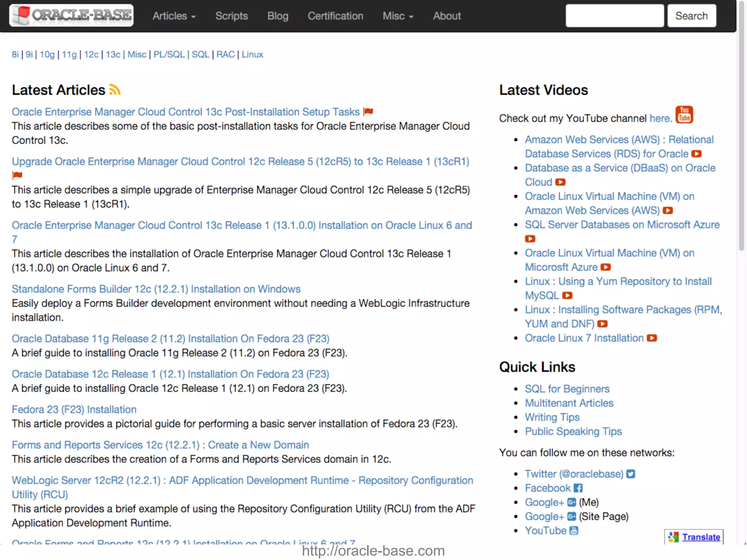This screenshot has height=560, width=747.
Task: Open the PL/SQL category link
Action: click(169, 54)
